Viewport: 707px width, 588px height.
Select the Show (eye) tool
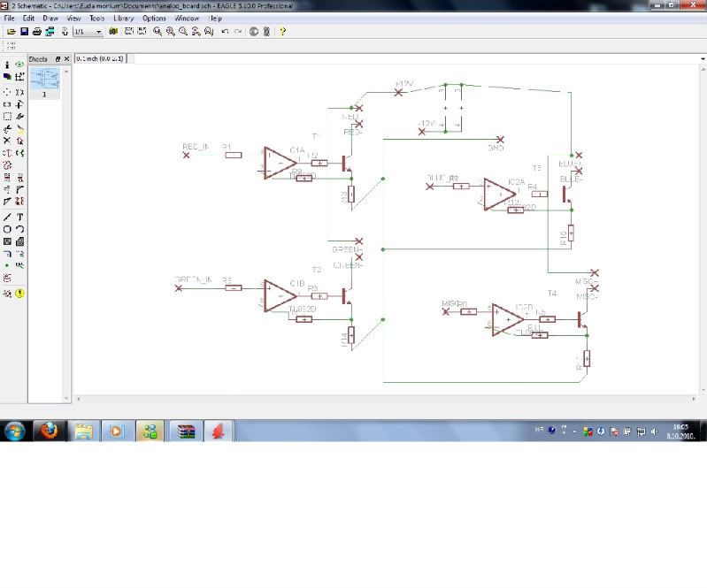point(19,65)
